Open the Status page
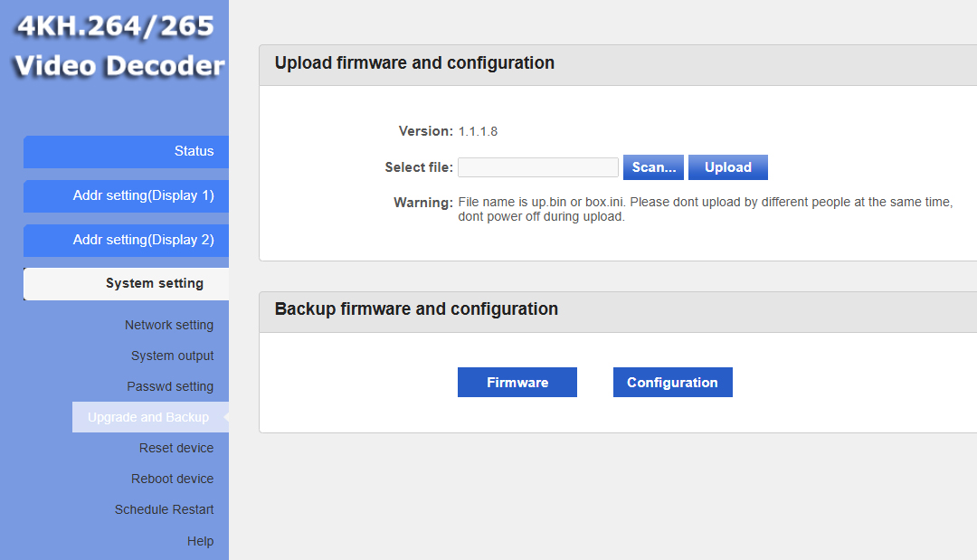Screen dimensions: 977x560 (x=126, y=151)
